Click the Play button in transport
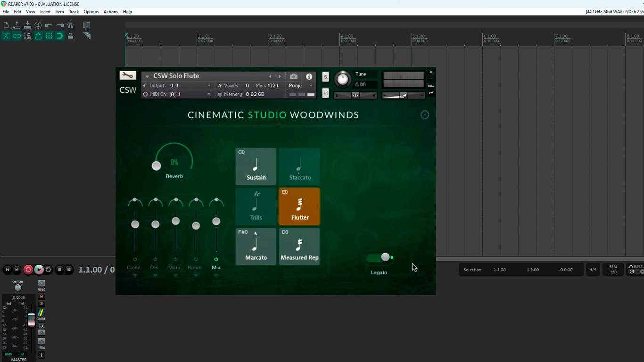The height and width of the screenshot is (362, 644). click(x=39, y=270)
